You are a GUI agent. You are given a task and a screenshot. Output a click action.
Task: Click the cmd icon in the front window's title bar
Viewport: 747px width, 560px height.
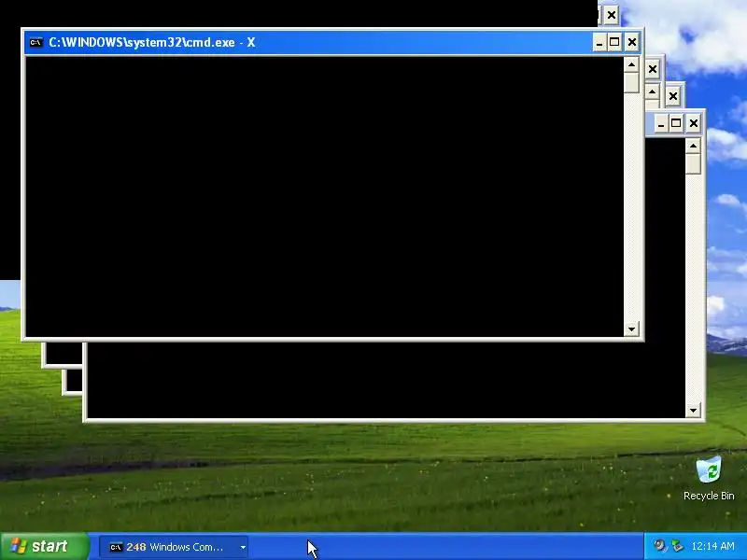click(35, 42)
